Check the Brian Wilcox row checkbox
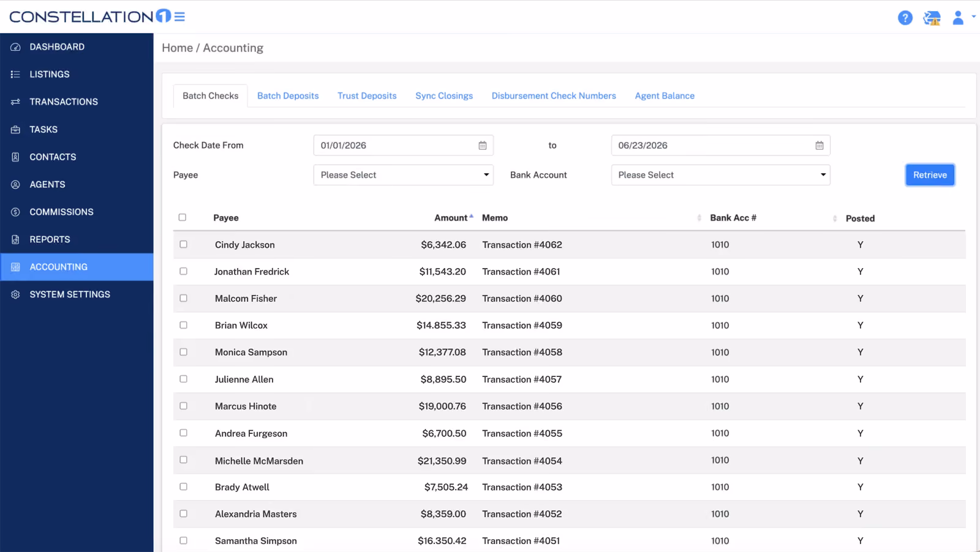 pyautogui.click(x=183, y=325)
